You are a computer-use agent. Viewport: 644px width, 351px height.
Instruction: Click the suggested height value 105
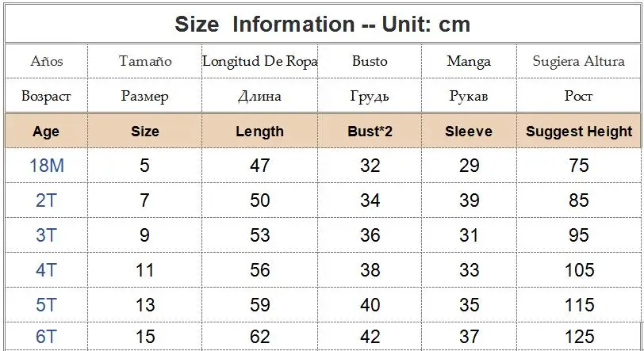[x=579, y=270]
